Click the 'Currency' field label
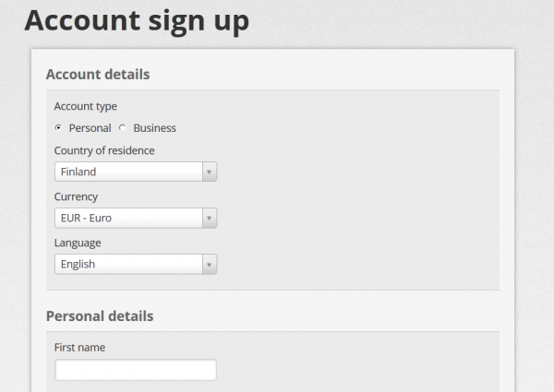Image resolution: width=554 pixels, height=392 pixels. (76, 196)
